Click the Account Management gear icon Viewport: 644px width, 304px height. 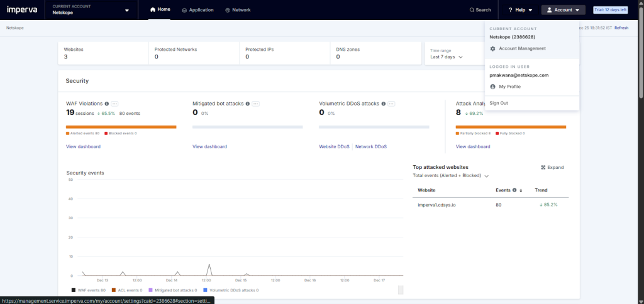coord(493,48)
